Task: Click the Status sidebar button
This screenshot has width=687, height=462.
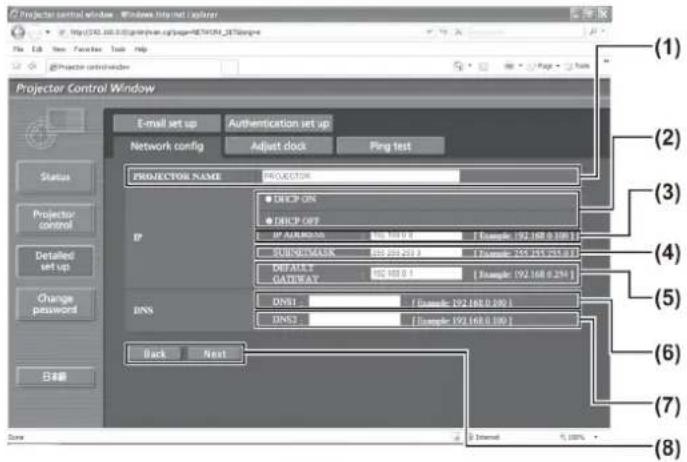Action: click(55, 177)
